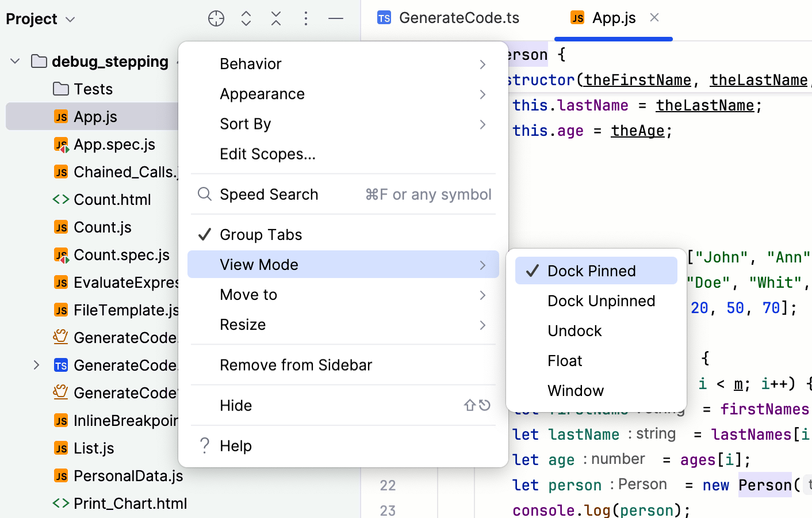Click the Select Opened File crosshair icon
This screenshot has width=812, height=518.
tap(216, 18)
